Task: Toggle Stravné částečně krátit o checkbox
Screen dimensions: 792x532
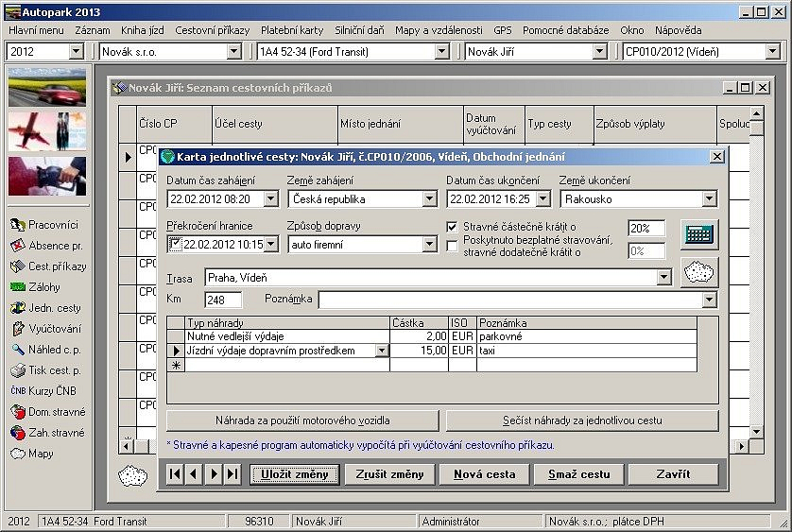Action: pyautogui.click(x=453, y=227)
